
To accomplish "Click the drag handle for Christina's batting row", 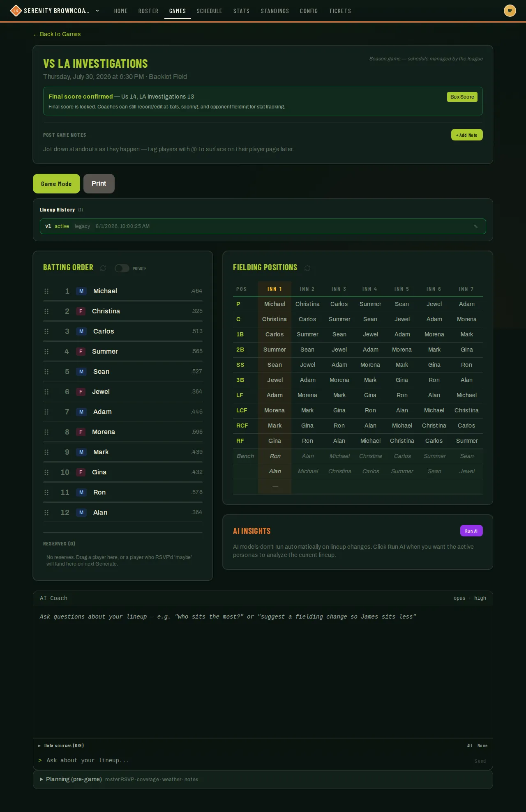I will (46, 311).
